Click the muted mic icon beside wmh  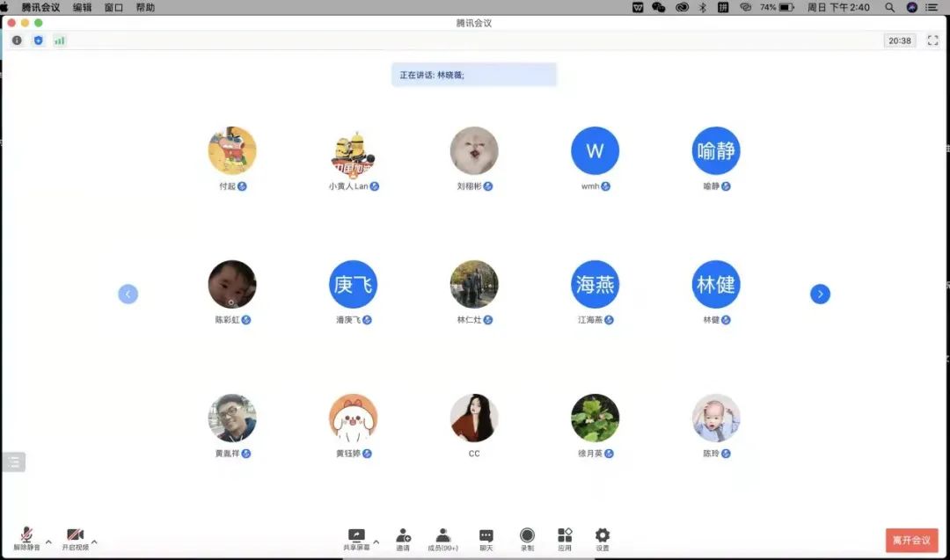[x=605, y=186]
